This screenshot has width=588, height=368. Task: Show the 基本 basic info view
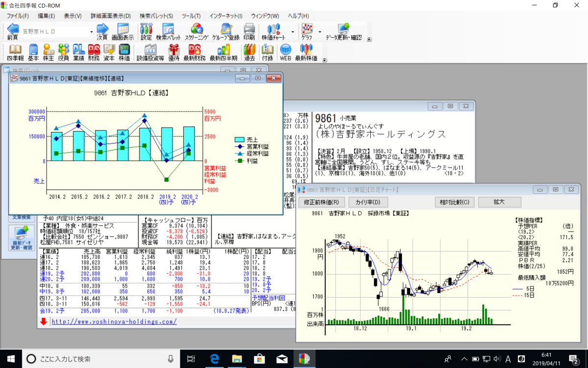point(33,52)
